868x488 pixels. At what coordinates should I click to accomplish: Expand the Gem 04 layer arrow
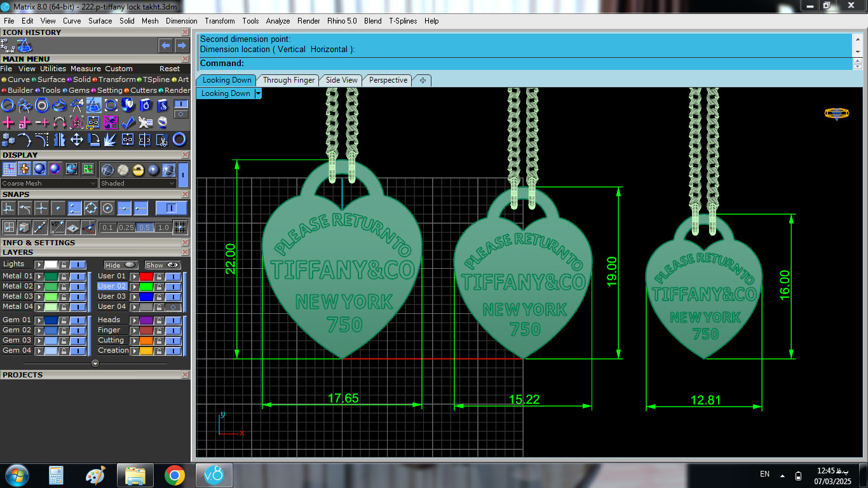[x=39, y=351]
